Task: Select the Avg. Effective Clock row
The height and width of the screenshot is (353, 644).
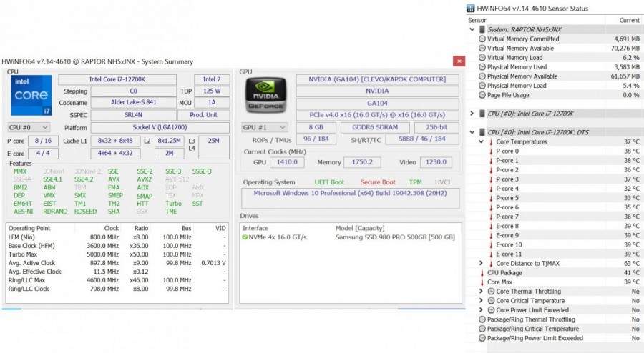Action: tap(117, 272)
